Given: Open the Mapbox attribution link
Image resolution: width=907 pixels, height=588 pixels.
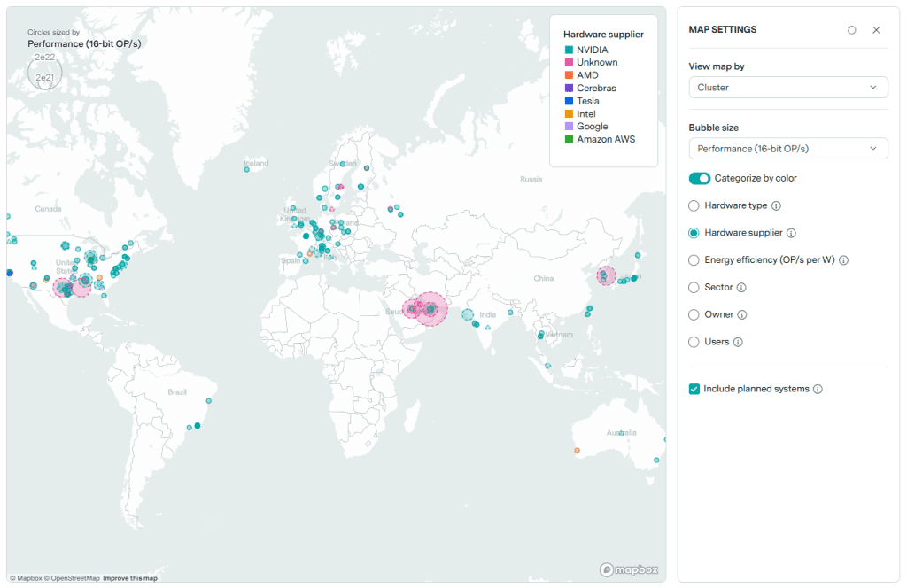Looking at the screenshot, I should coord(26,578).
